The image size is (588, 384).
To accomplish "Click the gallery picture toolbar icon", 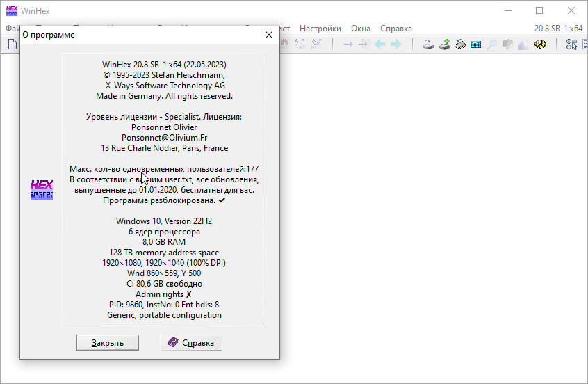I will coord(523,45).
